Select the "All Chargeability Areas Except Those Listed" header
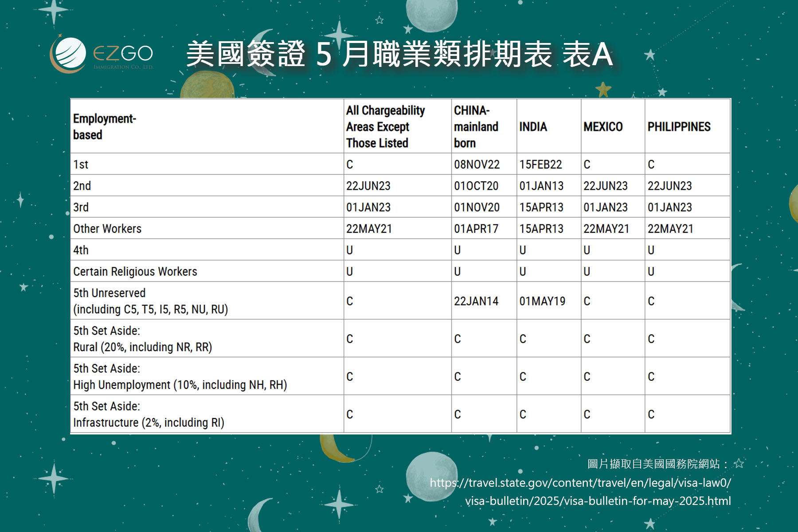The height and width of the screenshot is (532, 798). [x=385, y=127]
